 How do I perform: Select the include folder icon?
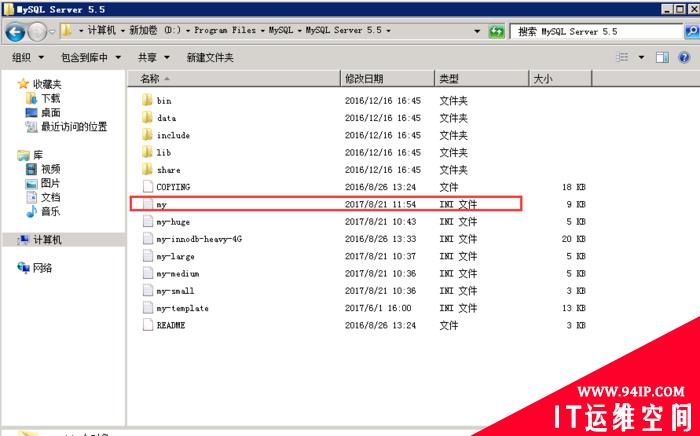click(x=147, y=135)
